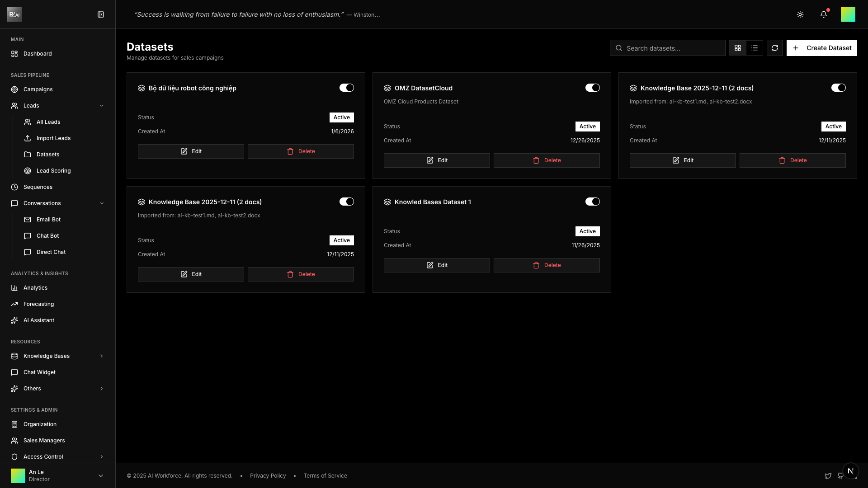Image resolution: width=868 pixels, height=488 pixels.
Task: Click the Create Dataset button
Action: pyautogui.click(x=821, y=48)
